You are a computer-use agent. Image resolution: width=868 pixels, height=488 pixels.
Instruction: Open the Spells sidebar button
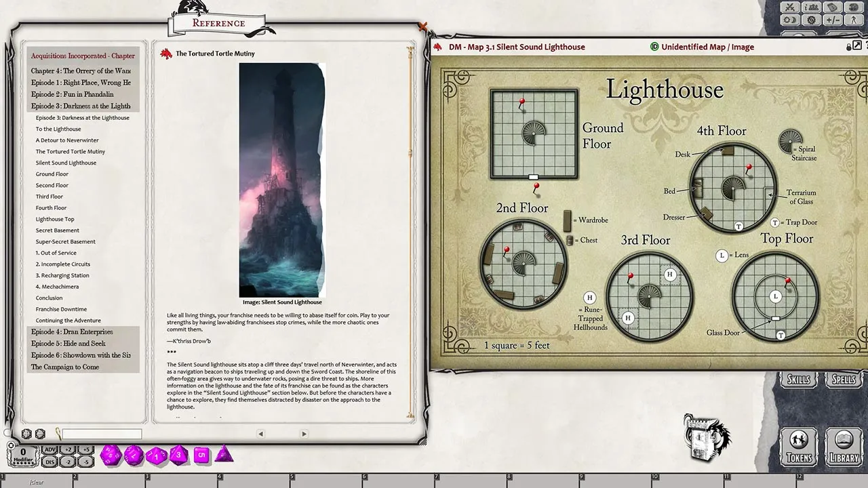pyautogui.click(x=844, y=380)
